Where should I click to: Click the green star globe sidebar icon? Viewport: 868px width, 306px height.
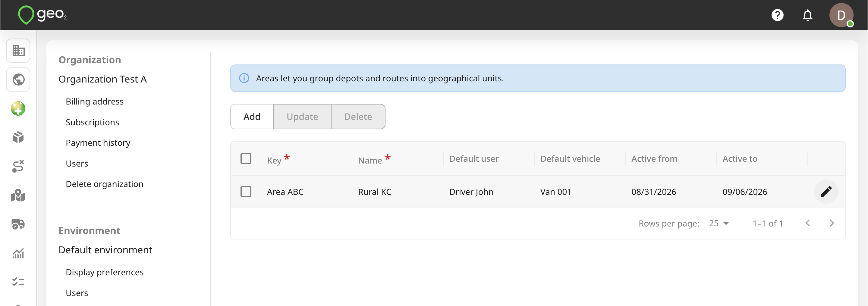click(18, 108)
